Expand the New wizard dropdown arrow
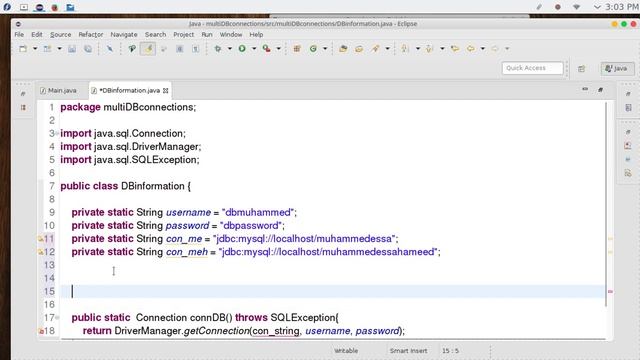 tap(35, 49)
